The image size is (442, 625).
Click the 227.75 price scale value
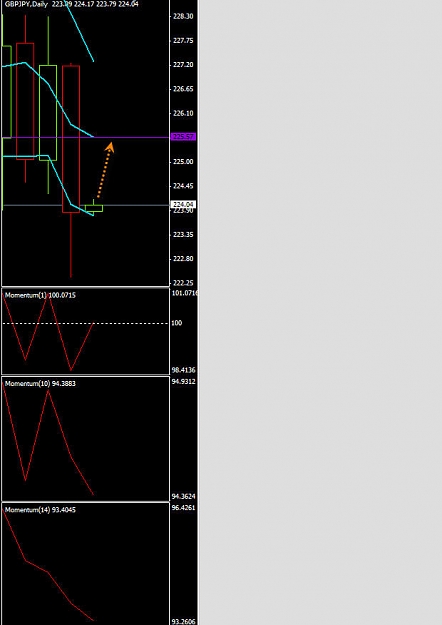point(183,41)
